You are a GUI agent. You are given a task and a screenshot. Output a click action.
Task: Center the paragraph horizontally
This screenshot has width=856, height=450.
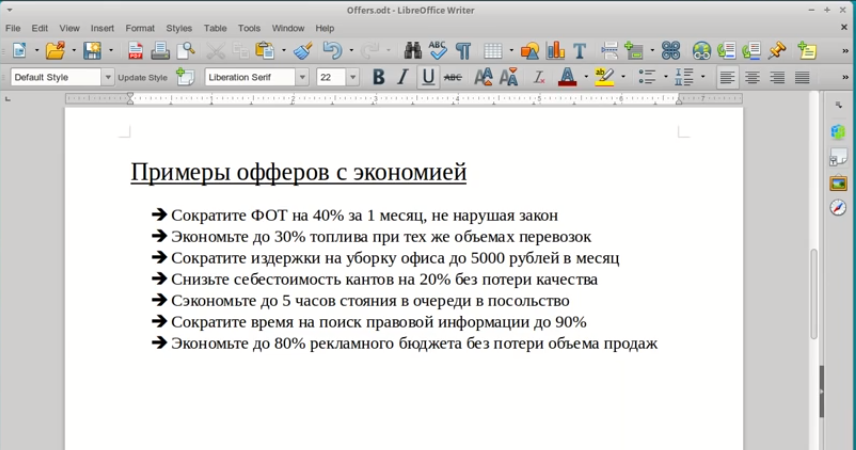pos(752,77)
